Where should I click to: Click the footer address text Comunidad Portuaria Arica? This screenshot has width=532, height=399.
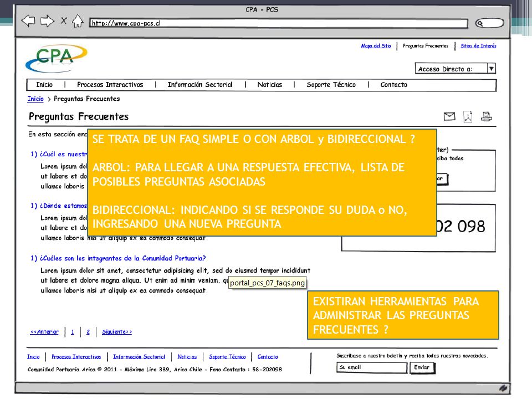(x=155, y=370)
